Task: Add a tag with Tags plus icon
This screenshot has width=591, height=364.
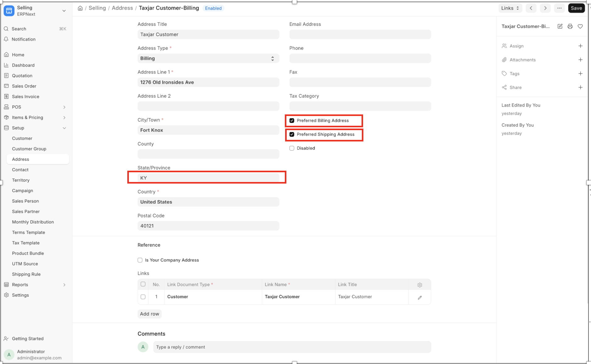Action: tap(580, 74)
